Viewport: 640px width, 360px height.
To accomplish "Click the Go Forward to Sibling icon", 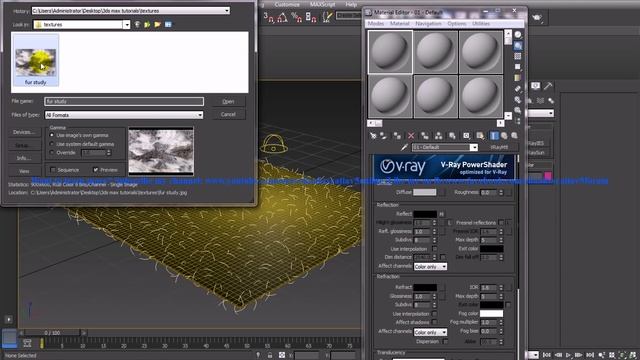I will 514,136.
